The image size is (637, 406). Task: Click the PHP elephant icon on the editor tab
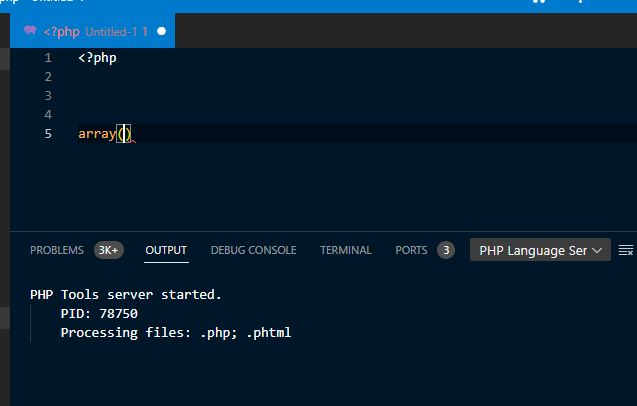pos(29,31)
